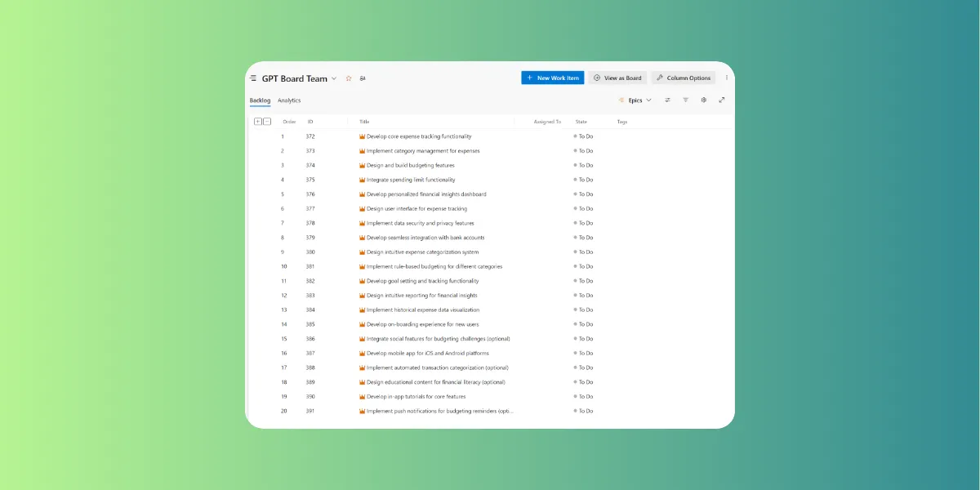
Task: Click epic crown icon for 'Integrate spending limit functionality'
Action: pos(362,180)
